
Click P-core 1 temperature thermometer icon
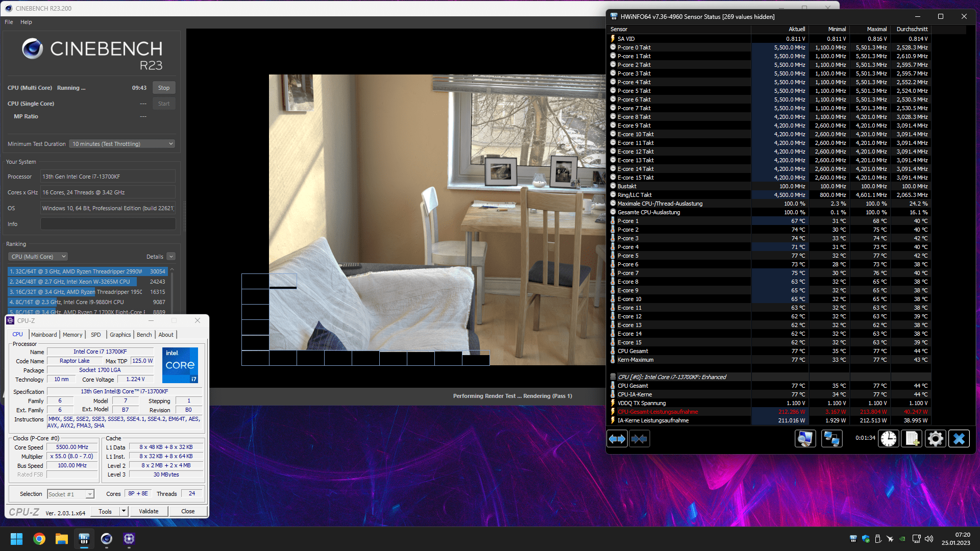[613, 221]
